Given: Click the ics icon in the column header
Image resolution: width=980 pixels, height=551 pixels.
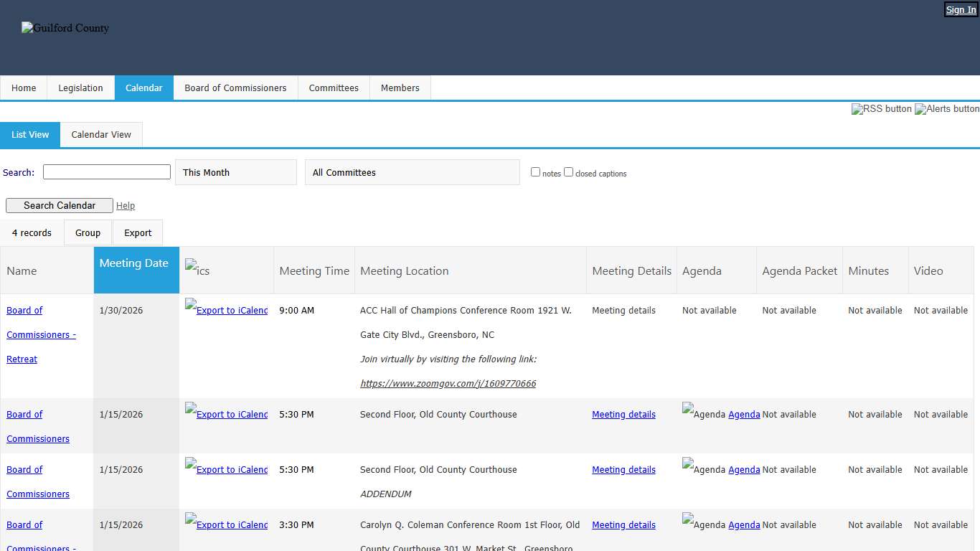Looking at the screenshot, I should (x=197, y=270).
